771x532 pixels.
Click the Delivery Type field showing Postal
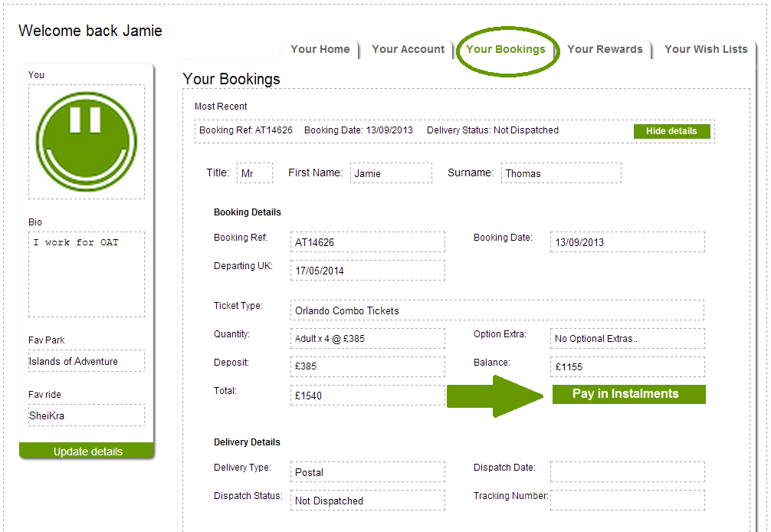[x=368, y=472]
